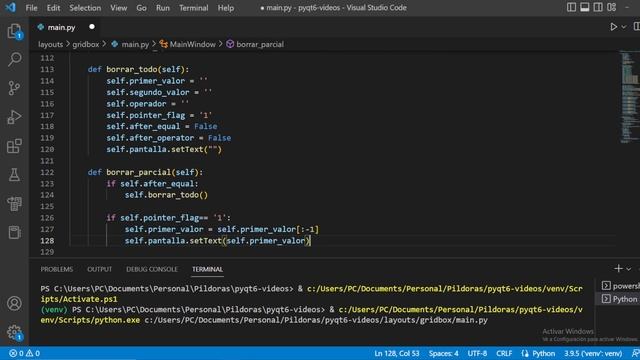Click gridbox breadcrumb segment
The height and width of the screenshot is (360, 640).
tap(86, 44)
